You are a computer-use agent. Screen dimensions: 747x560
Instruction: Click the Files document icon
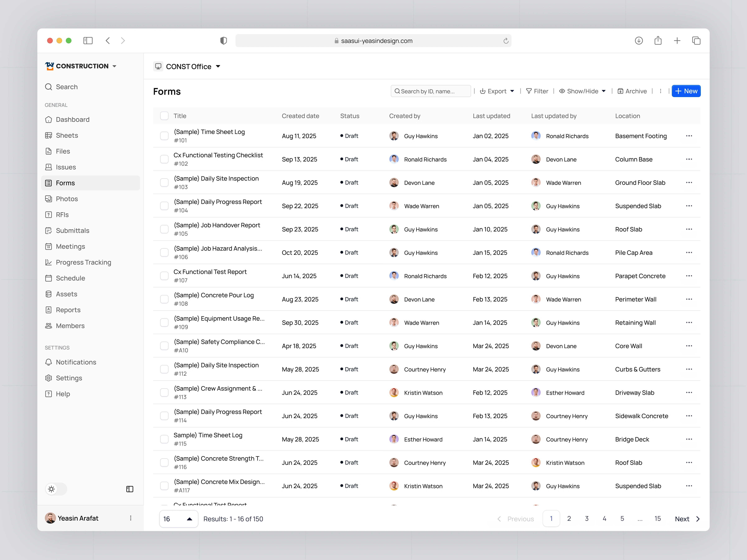pos(48,151)
